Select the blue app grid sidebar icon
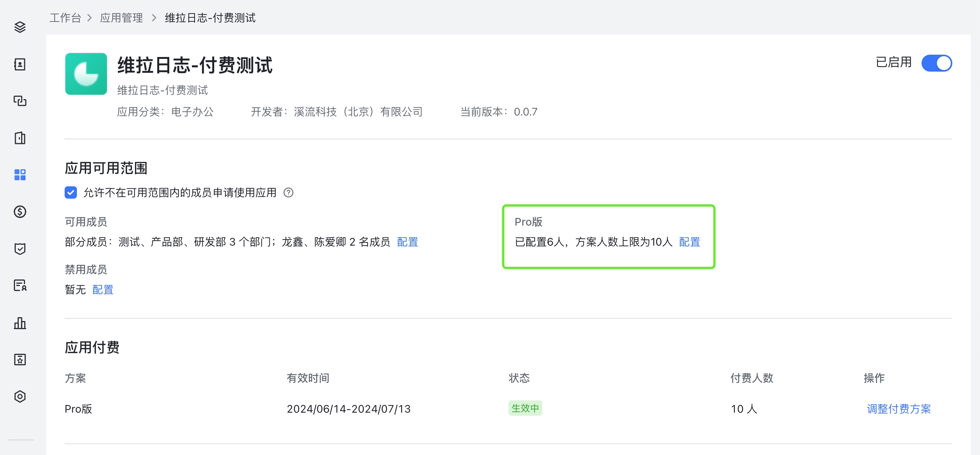Screen dimensions: 980x455 pyautogui.click(x=20, y=175)
